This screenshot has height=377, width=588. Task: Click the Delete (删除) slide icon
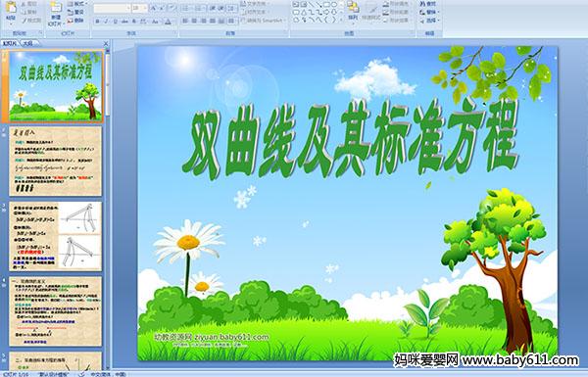[x=75, y=21]
